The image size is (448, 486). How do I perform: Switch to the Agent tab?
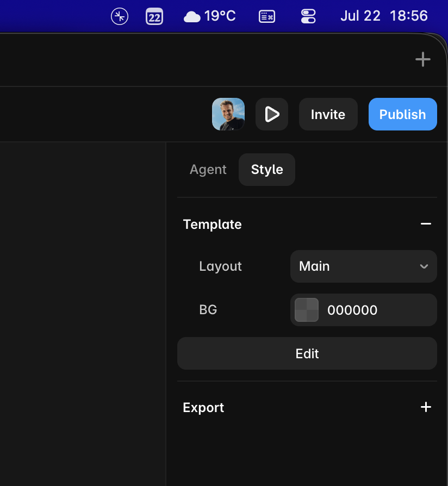click(208, 170)
